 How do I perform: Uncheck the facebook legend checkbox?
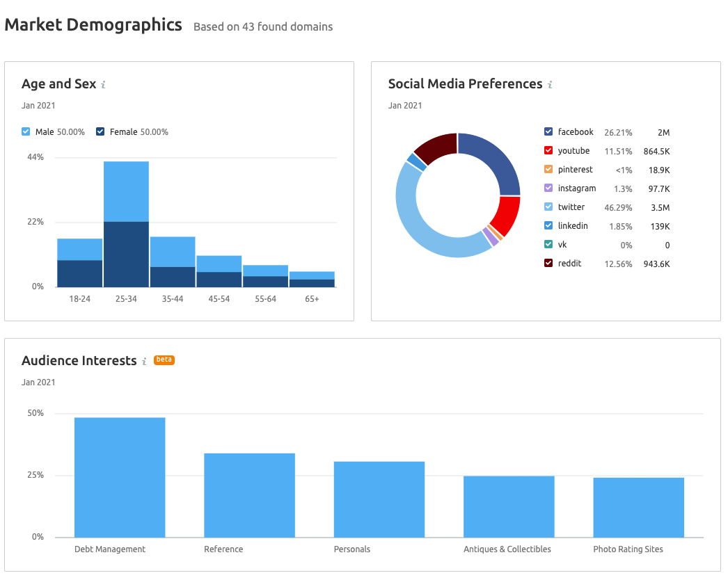548,132
